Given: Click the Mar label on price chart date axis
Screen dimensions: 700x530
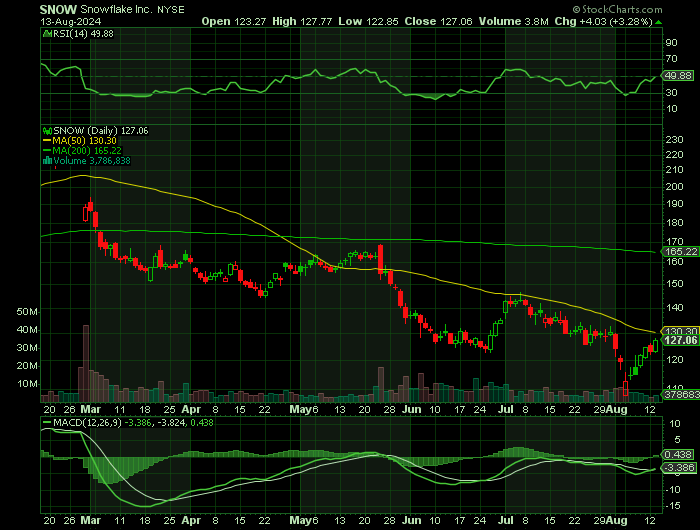Looking at the screenshot, I should (91, 409).
